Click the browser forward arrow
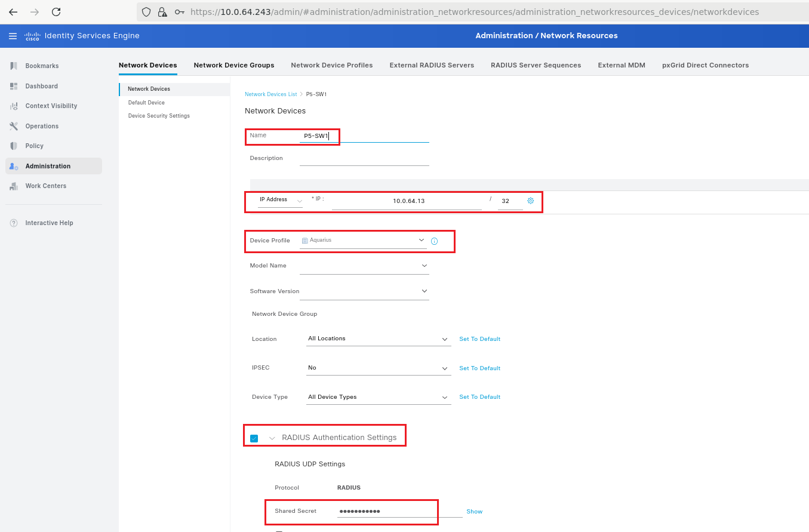 coord(35,12)
